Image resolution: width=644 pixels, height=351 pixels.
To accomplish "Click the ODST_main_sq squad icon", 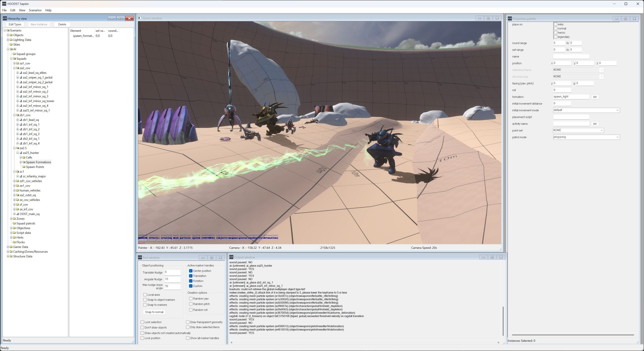I will 18,214.
